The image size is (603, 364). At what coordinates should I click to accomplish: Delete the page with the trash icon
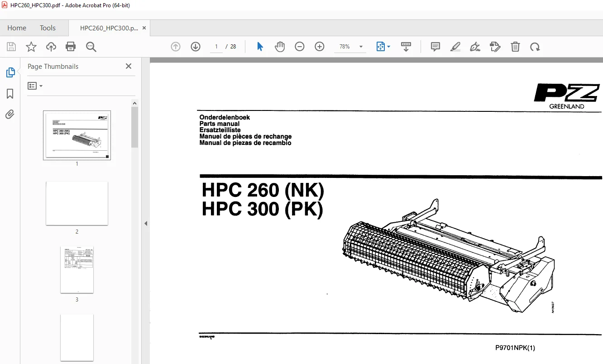pyautogui.click(x=515, y=47)
